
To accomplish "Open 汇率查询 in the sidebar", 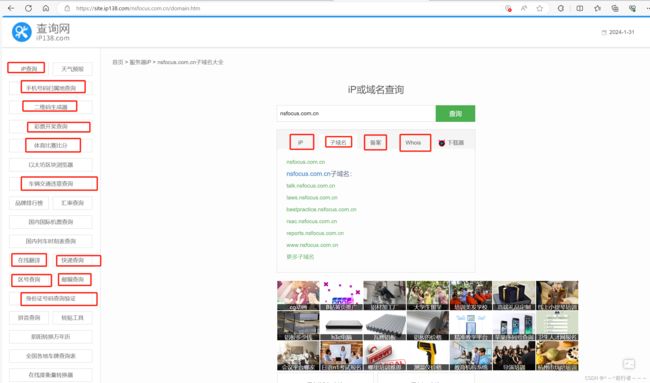I will click(x=73, y=203).
